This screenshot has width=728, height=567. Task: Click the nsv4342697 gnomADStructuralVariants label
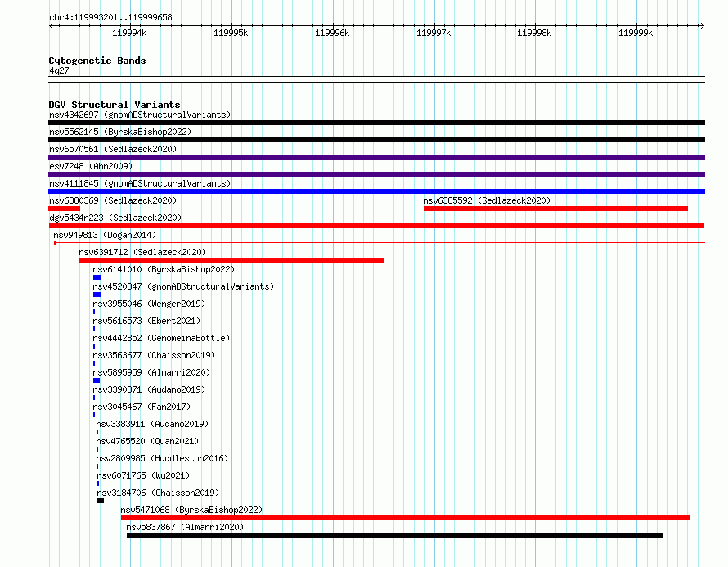point(140,115)
